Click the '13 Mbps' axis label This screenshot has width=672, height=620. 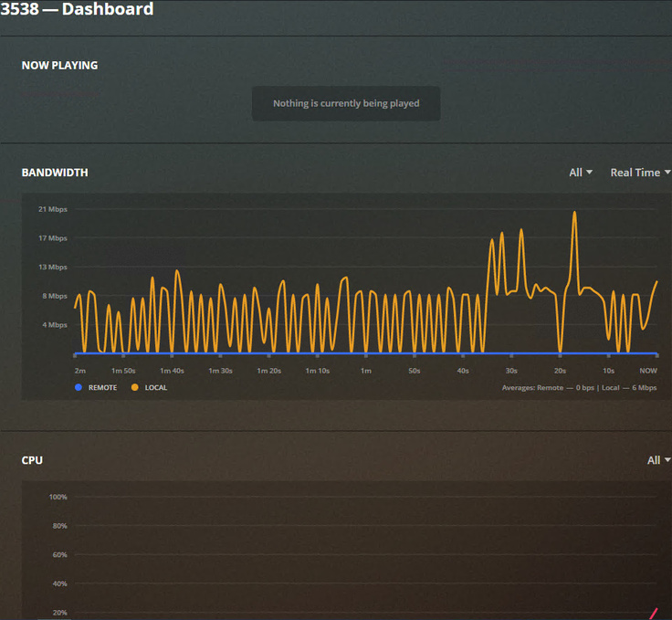[x=53, y=267]
